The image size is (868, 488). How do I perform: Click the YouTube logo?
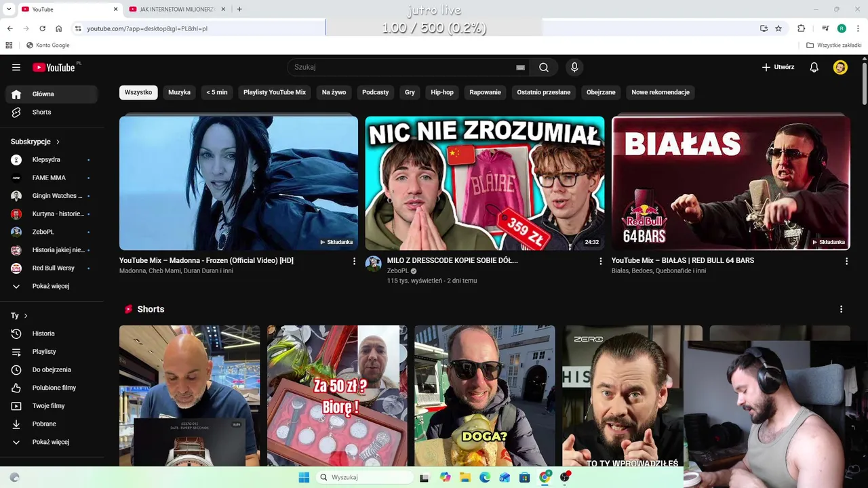coord(54,67)
